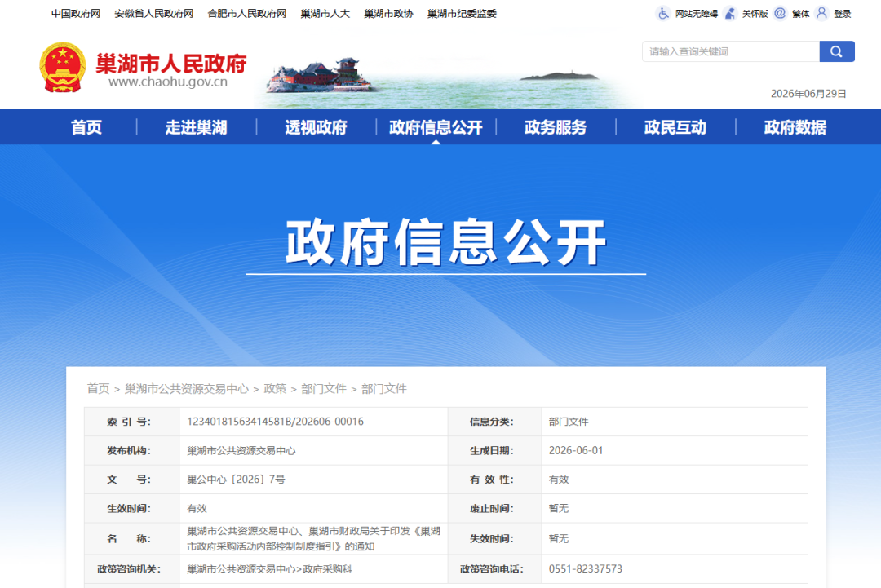Click the 部门文件 information category value

click(569, 422)
